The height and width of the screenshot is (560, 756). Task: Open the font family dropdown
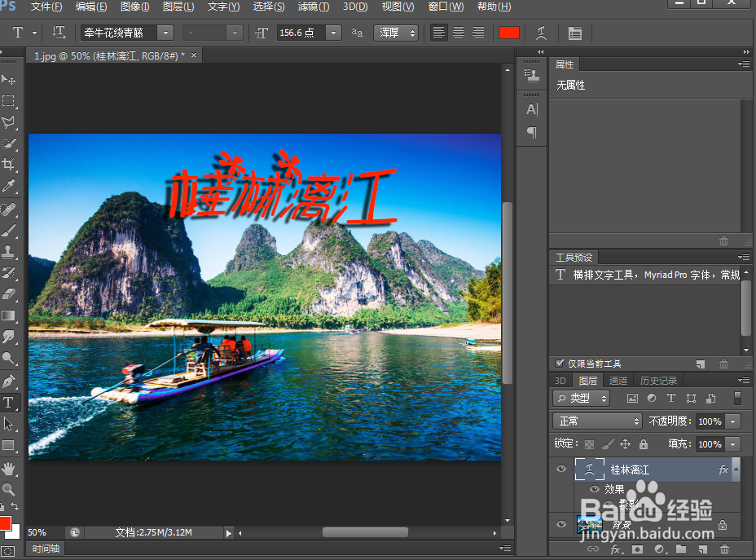coord(166,33)
